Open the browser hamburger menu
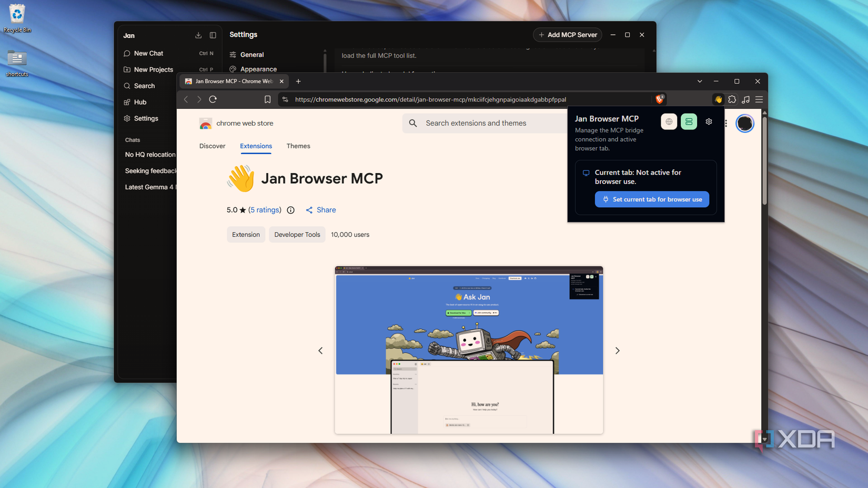This screenshot has width=868, height=488. click(759, 99)
